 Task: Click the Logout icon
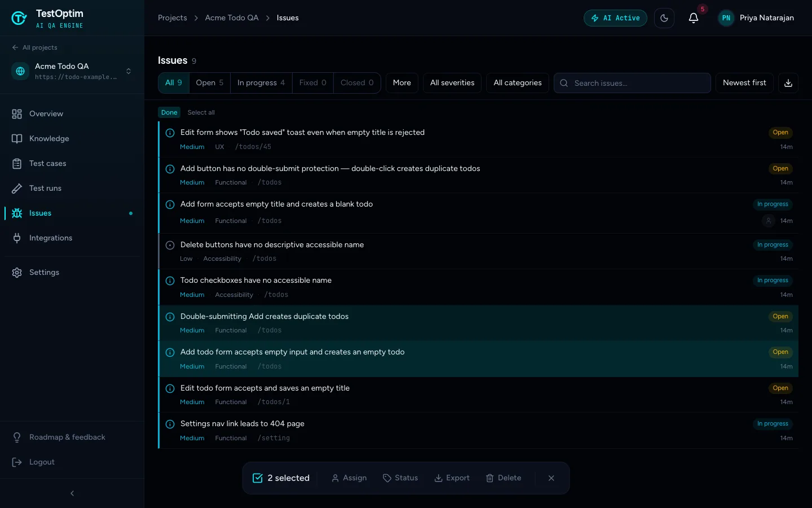[x=17, y=462]
